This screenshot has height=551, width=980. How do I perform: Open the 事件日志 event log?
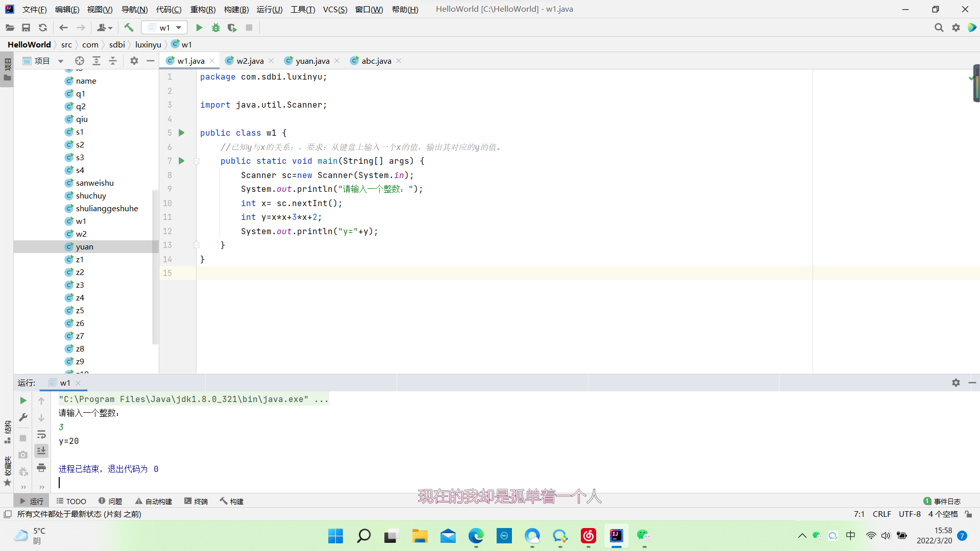[x=942, y=501]
